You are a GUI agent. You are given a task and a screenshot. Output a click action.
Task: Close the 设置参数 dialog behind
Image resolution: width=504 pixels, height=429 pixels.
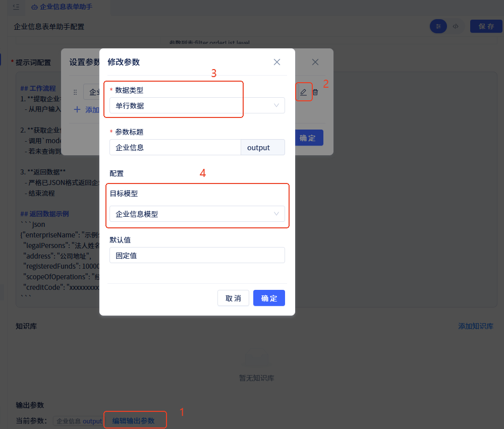tap(315, 62)
